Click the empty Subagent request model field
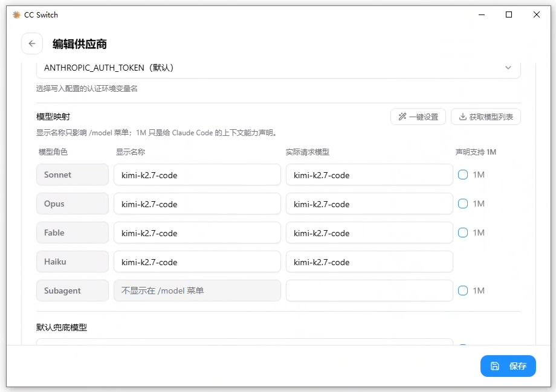Viewport: 556px width, 392px height. (369, 291)
